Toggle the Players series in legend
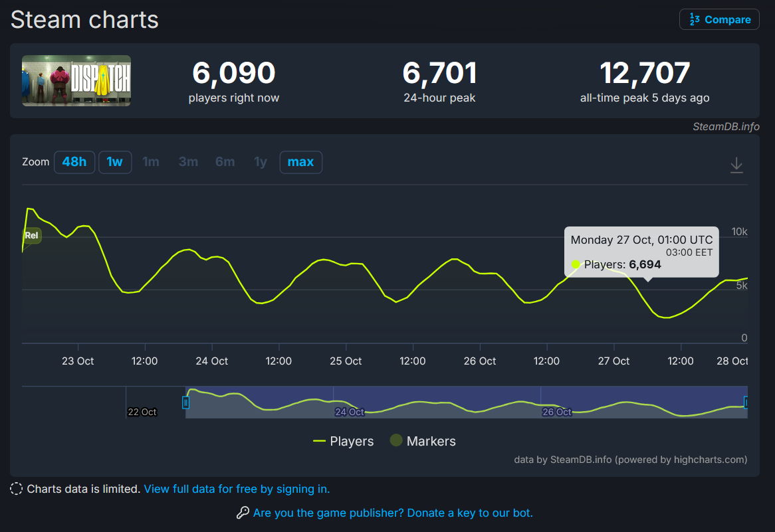The width and height of the screenshot is (775, 532). coord(344,441)
